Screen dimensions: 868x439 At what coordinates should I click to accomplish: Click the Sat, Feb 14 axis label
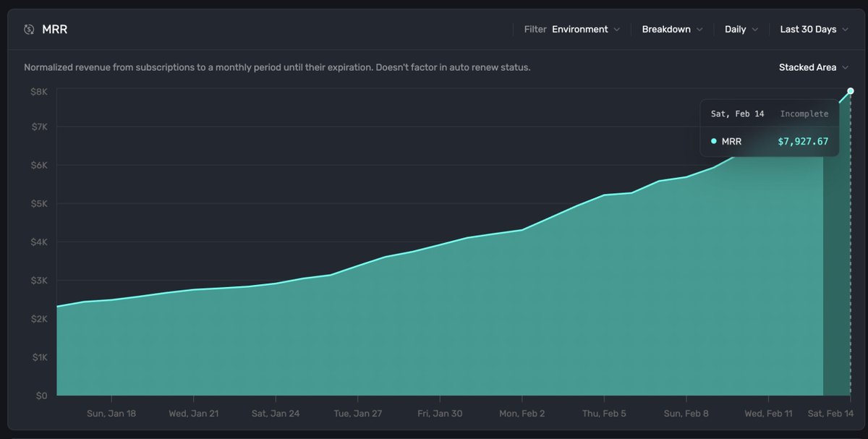point(831,414)
